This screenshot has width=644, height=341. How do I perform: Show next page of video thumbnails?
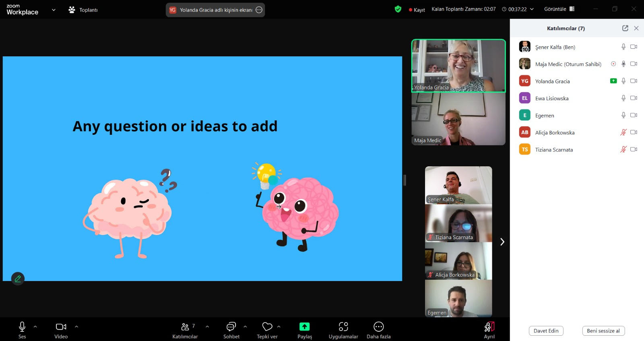(x=502, y=242)
